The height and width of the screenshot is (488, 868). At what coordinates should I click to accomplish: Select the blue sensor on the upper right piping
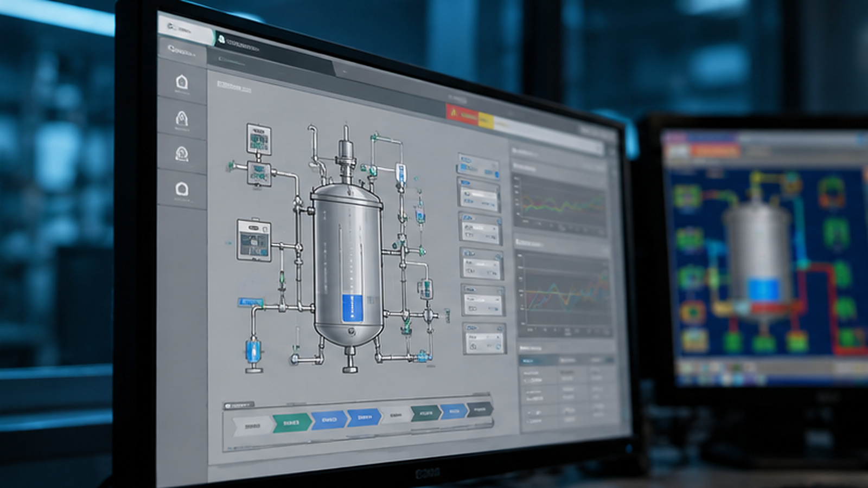[400, 175]
